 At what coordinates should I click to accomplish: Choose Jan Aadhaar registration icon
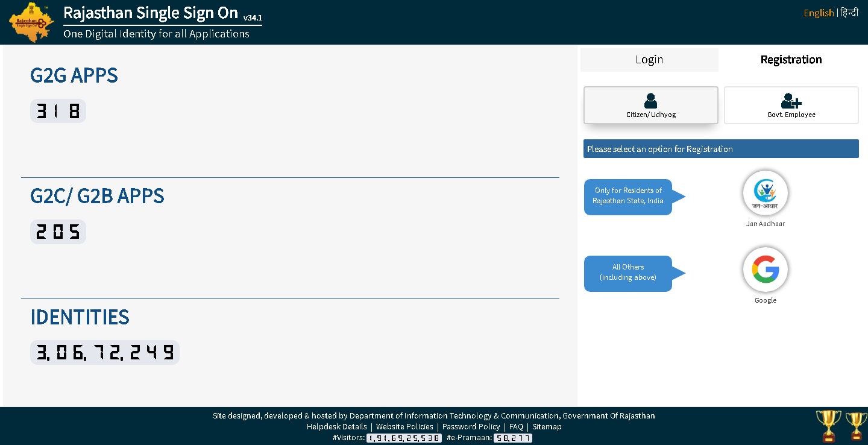tap(765, 193)
